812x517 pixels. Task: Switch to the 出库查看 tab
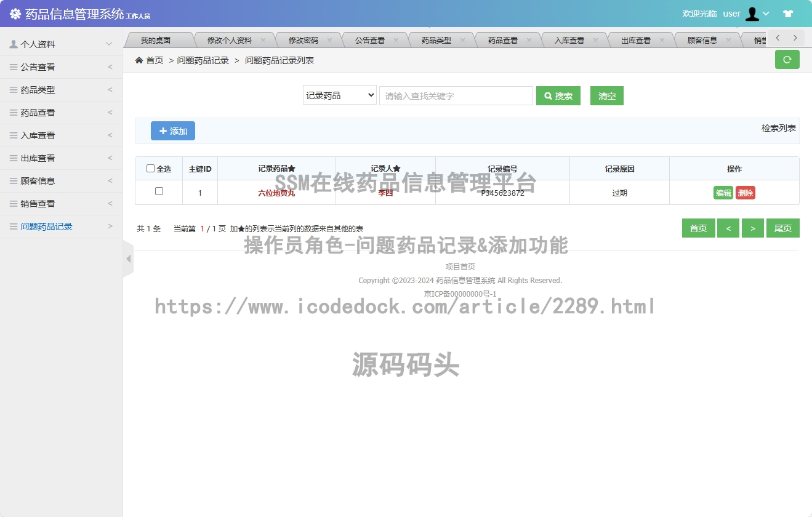pos(636,40)
